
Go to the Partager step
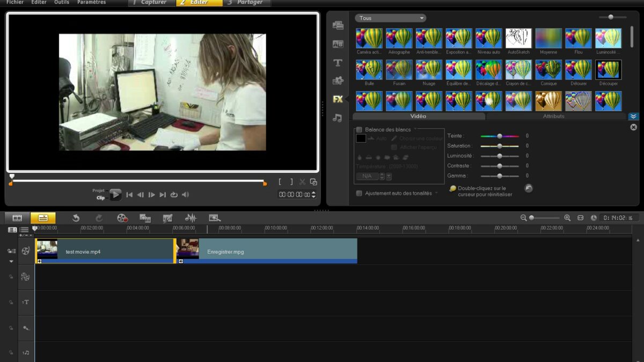[247, 3]
